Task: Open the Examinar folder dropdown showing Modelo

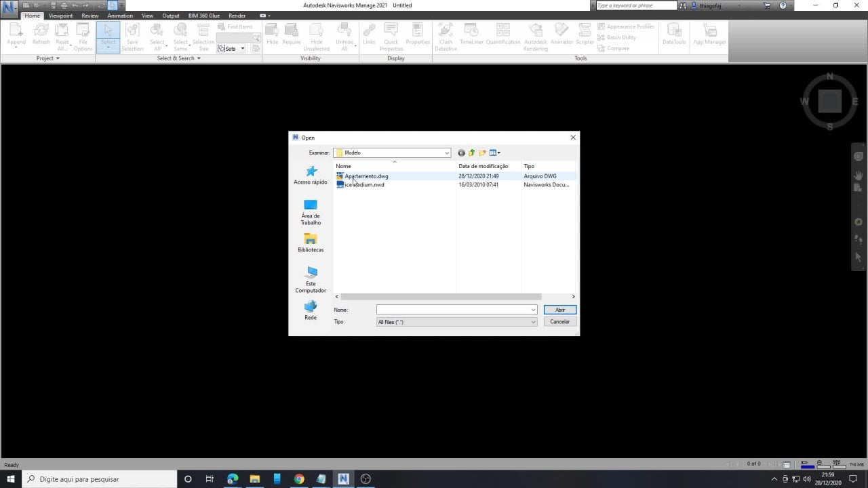Action: coord(392,153)
